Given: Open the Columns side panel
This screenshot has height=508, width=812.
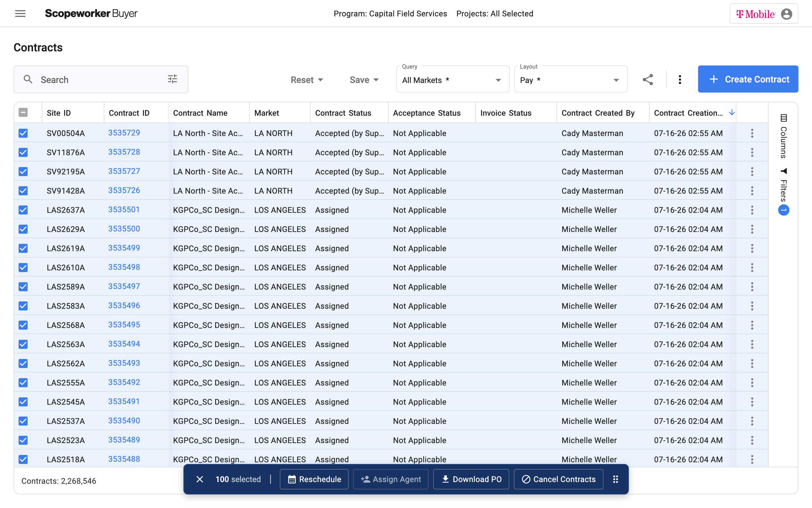Looking at the screenshot, I should [784, 136].
